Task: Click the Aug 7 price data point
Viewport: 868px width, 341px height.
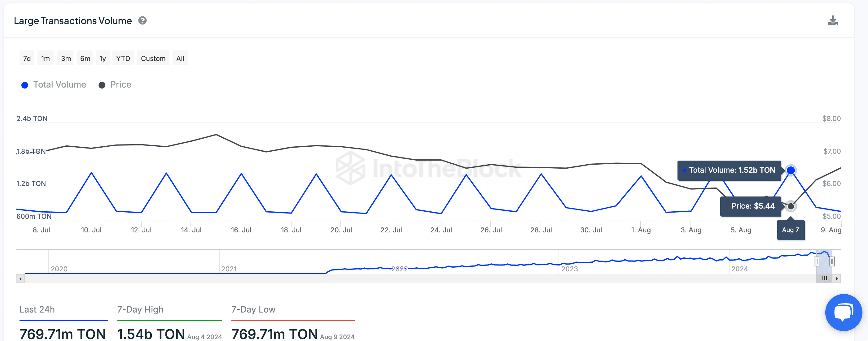Action: 791,206
